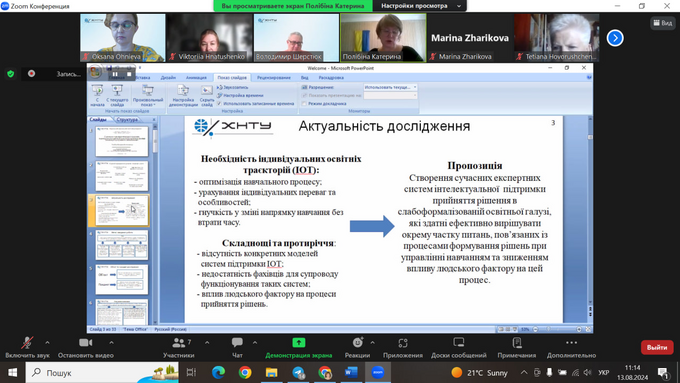680x383 pixels.
Task: Click the PowerPoint zoom slider
Action: tap(557, 329)
